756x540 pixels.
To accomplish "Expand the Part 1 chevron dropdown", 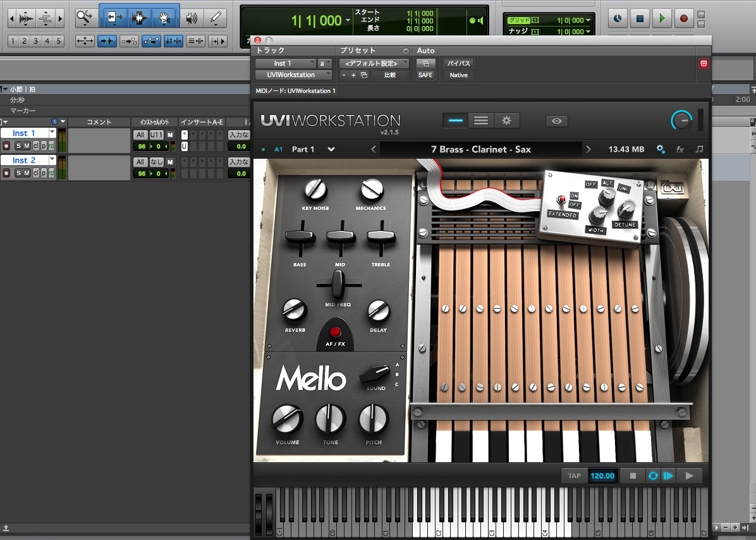I will pyautogui.click(x=331, y=149).
